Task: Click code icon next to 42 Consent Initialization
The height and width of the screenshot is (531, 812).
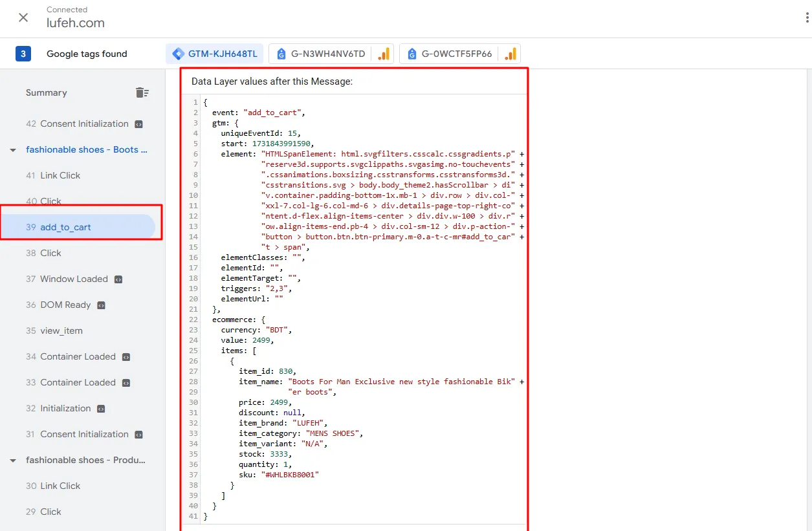Action: click(138, 124)
